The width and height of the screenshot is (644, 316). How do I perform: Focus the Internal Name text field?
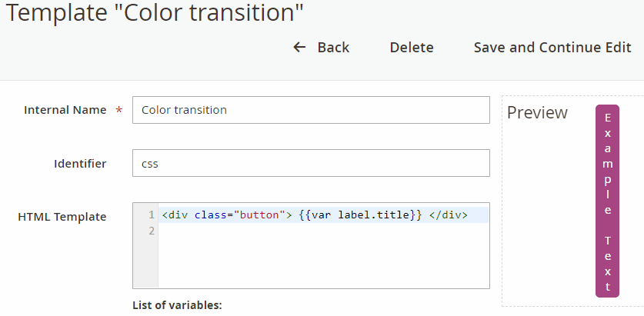click(x=311, y=110)
